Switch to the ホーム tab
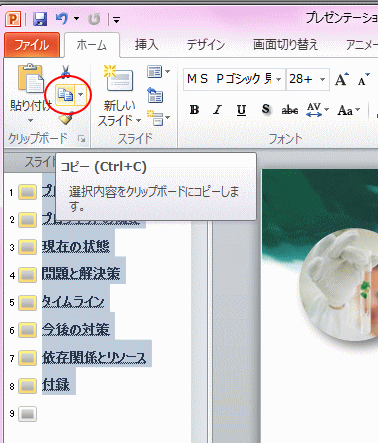The height and width of the screenshot is (443, 378). tap(92, 45)
